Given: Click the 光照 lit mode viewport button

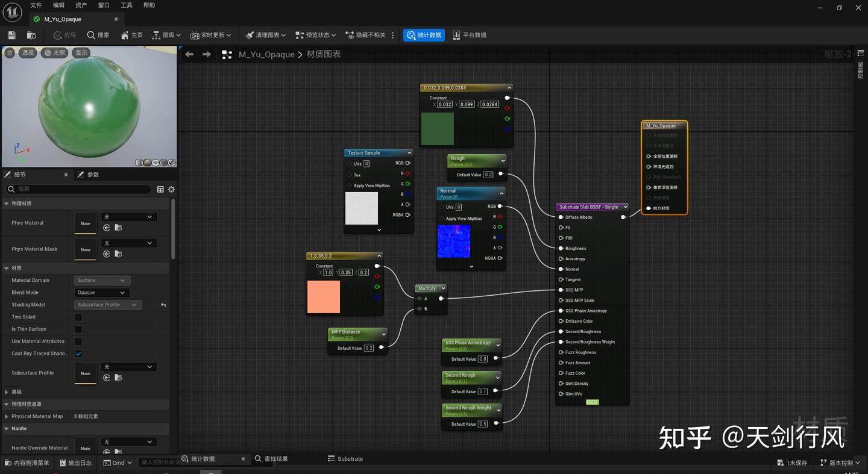Looking at the screenshot, I should 55,53.
